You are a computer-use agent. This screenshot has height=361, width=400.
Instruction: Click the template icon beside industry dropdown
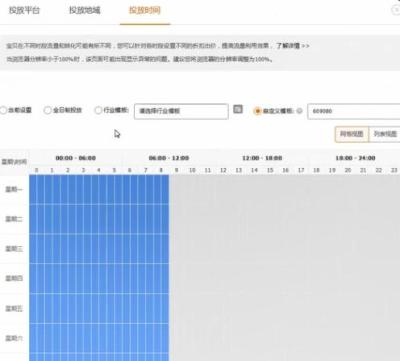point(238,109)
